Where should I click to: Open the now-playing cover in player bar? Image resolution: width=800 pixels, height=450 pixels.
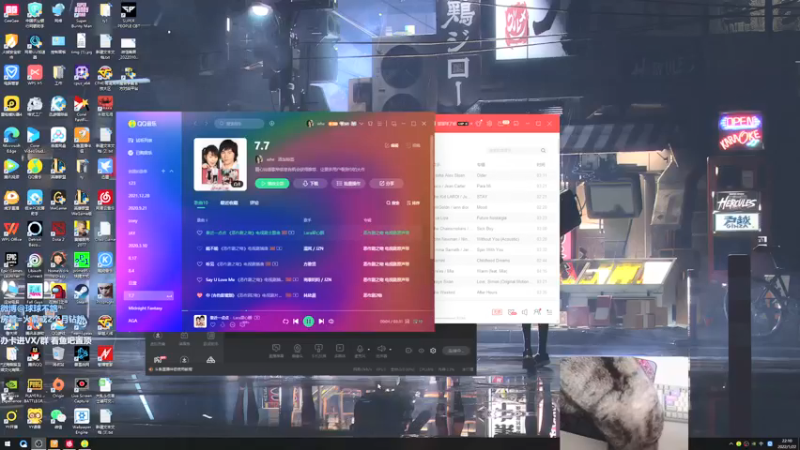pyautogui.click(x=200, y=321)
